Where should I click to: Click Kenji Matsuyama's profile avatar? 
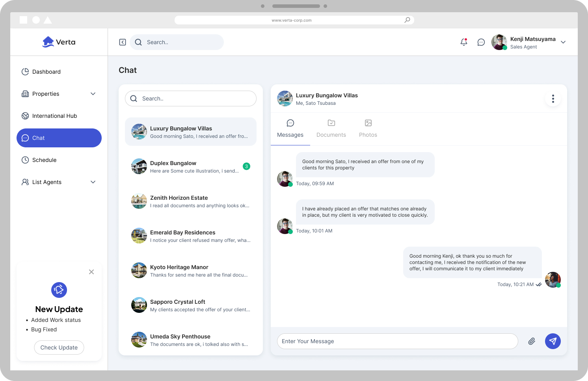point(499,42)
